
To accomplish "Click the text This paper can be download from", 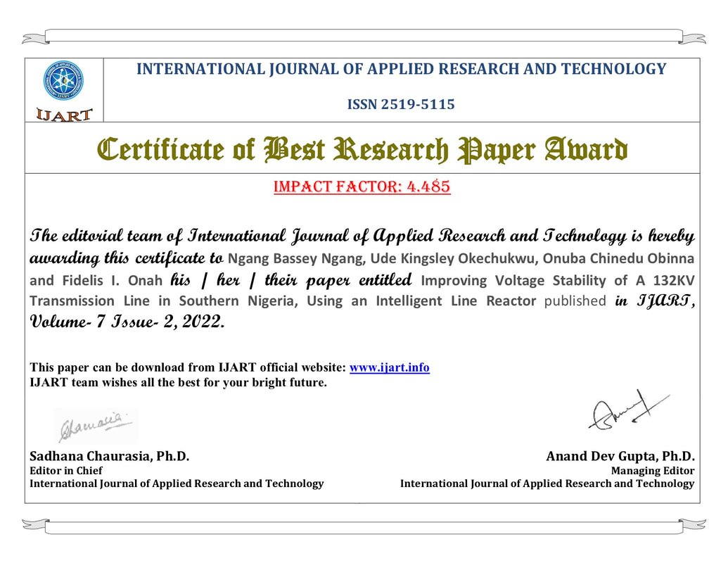I will pyautogui.click(x=122, y=367).
